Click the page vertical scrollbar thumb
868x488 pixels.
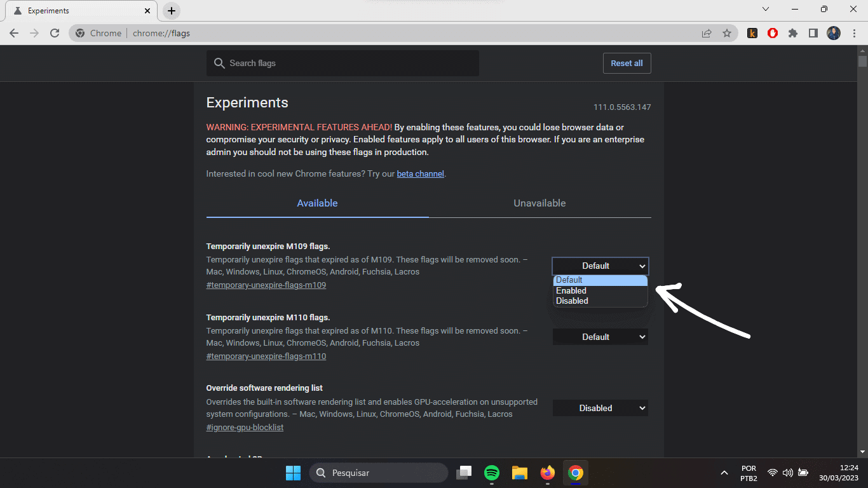(862, 62)
